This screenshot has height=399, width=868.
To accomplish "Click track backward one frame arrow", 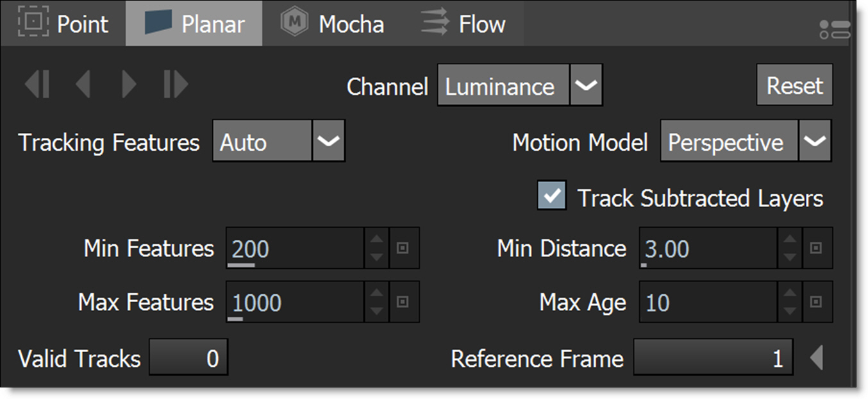I will pos(83,85).
